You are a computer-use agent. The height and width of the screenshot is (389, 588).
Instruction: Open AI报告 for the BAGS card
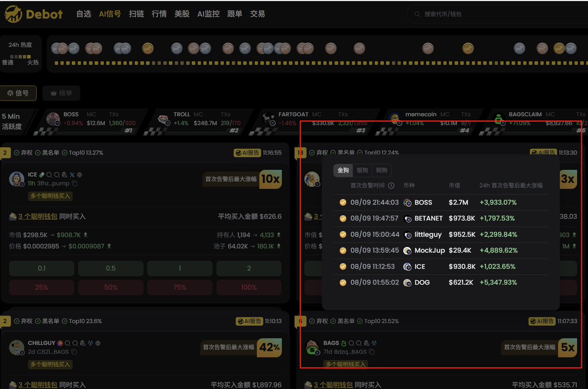click(542, 321)
